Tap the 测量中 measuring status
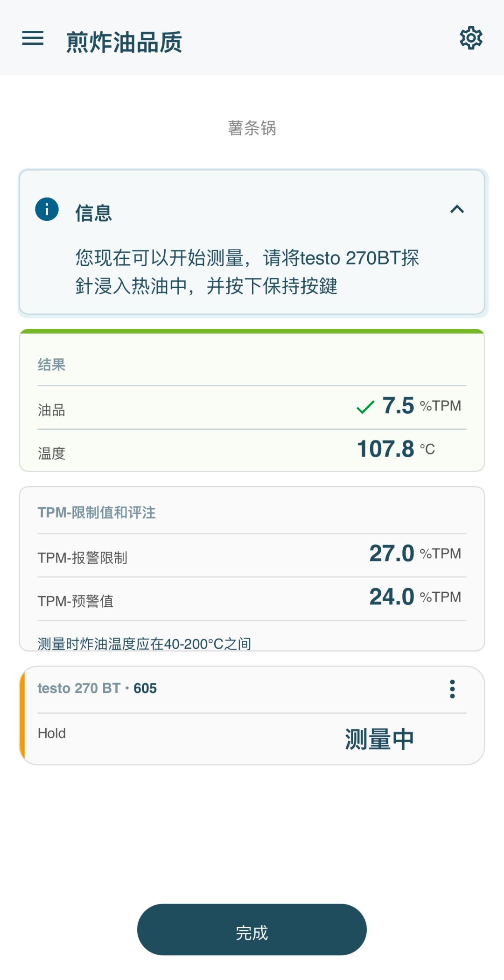This screenshot has height=980, width=504. pyautogui.click(x=379, y=739)
